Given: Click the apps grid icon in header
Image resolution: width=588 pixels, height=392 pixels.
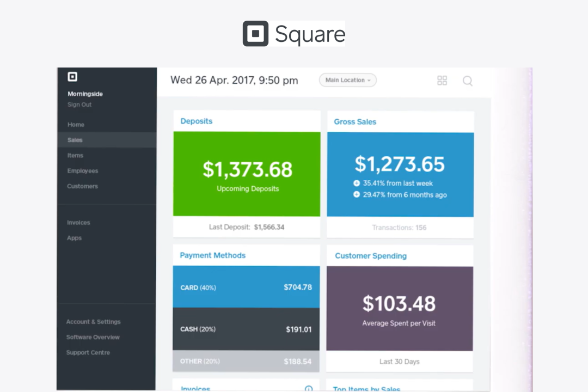Looking at the screenshot, I should tap(442, 80).
